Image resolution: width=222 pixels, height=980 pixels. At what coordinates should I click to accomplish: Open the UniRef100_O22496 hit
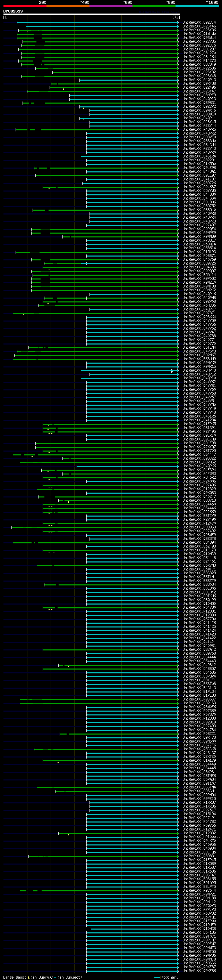click(199, 88)
